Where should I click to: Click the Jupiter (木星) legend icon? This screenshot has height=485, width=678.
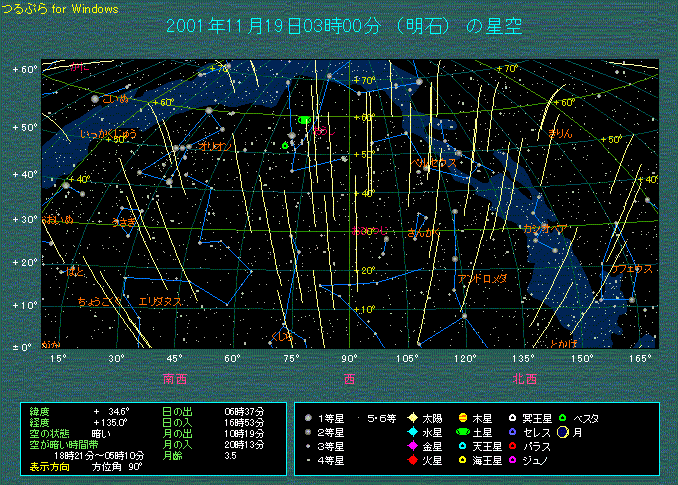(x=462, y=418)
